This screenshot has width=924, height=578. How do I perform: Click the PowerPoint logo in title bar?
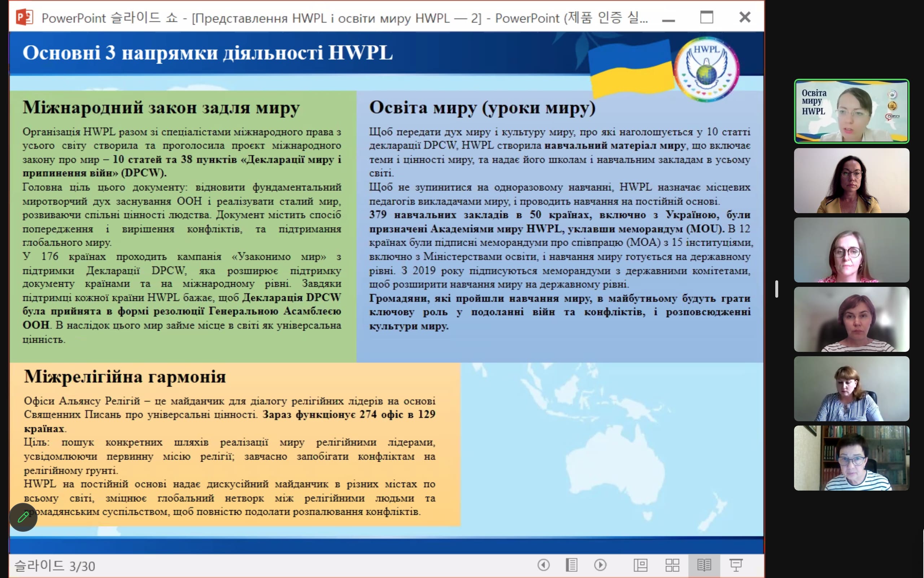click(24, 17)
